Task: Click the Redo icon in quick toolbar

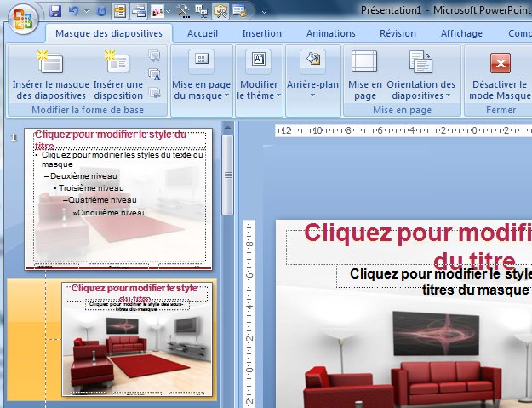Action: click(102, 11)
